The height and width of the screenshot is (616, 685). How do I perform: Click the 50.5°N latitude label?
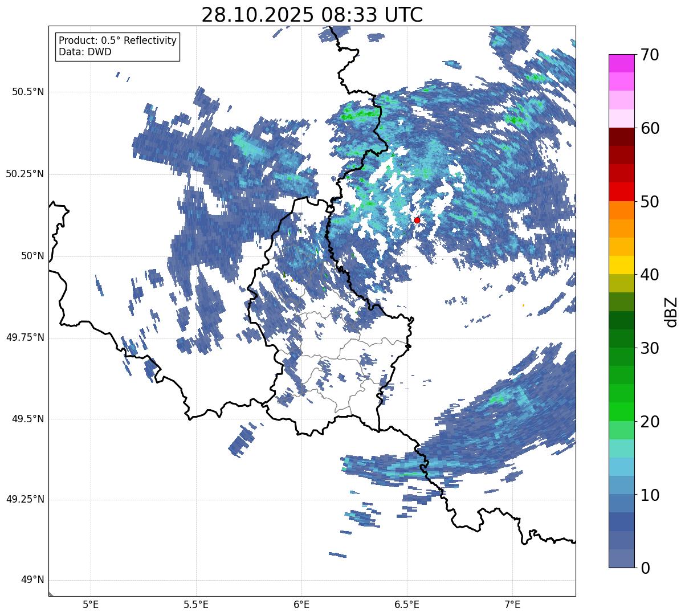[x=28, y=92]
